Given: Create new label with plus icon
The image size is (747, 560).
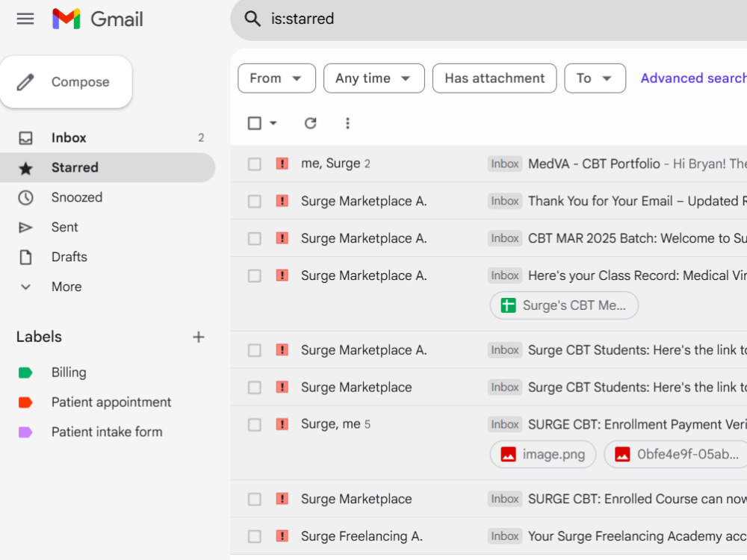Looking at the screenshot, I should 199,337.
